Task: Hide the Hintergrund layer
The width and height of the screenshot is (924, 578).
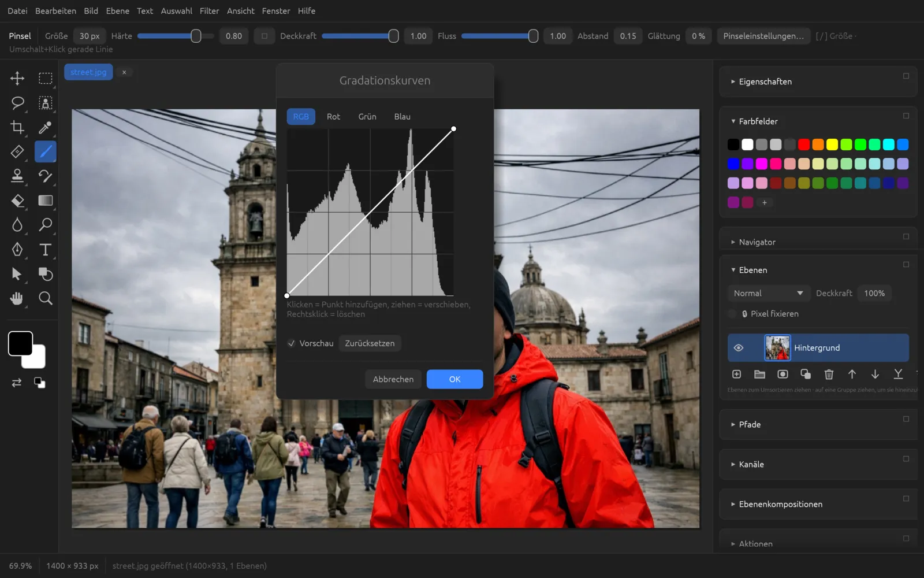Action: [738, 348]
